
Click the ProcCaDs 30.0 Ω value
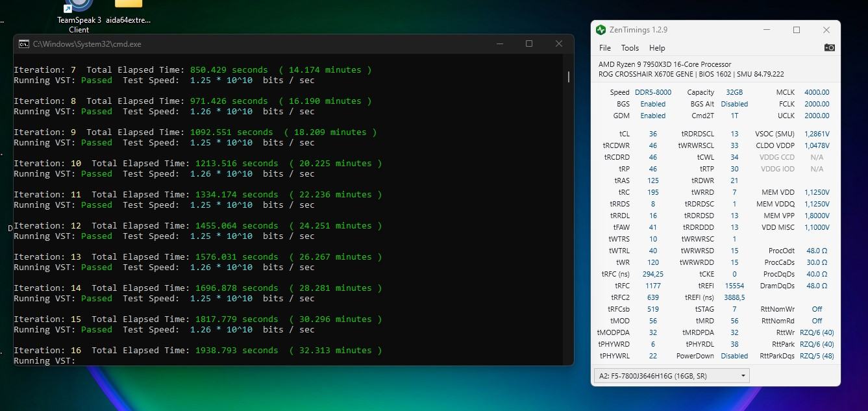tap(817, 262)
